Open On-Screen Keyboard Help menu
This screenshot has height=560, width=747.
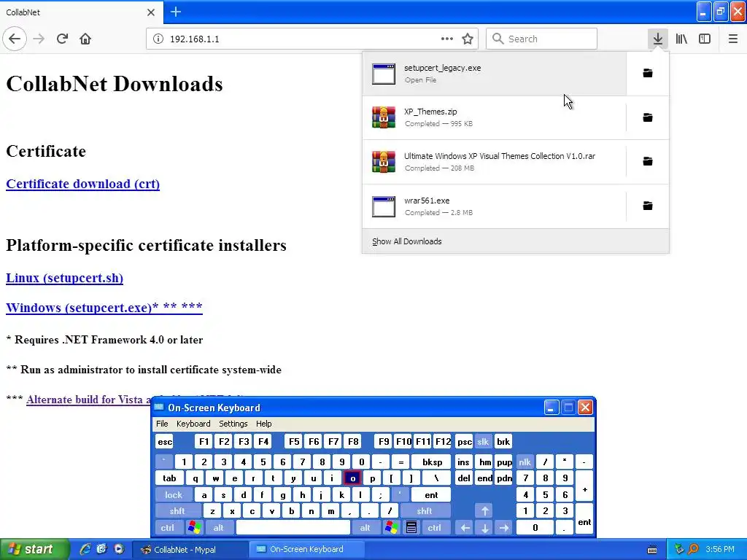coord(263,424)
